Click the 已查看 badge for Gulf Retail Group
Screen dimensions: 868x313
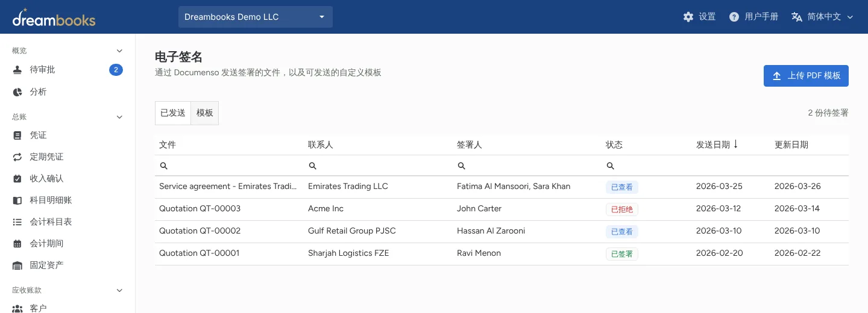click(x=622, y=232)
